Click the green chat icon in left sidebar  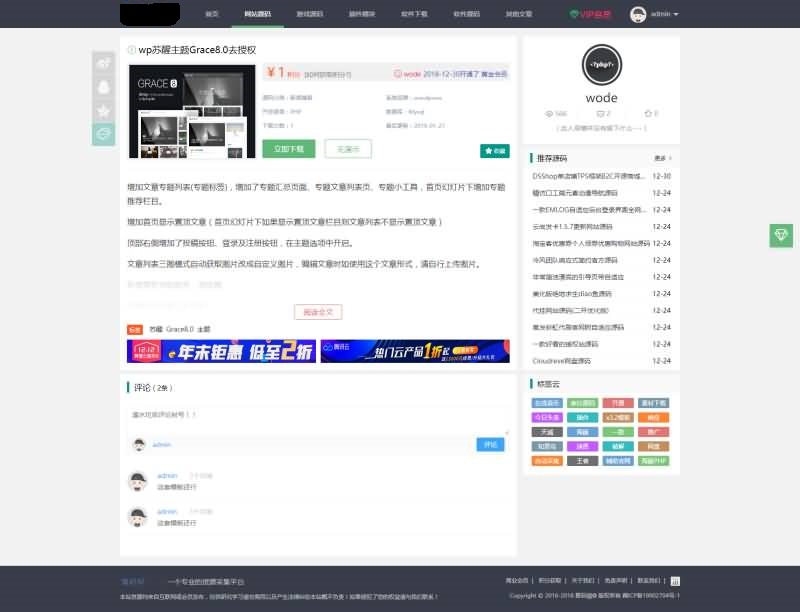(104, 134)
